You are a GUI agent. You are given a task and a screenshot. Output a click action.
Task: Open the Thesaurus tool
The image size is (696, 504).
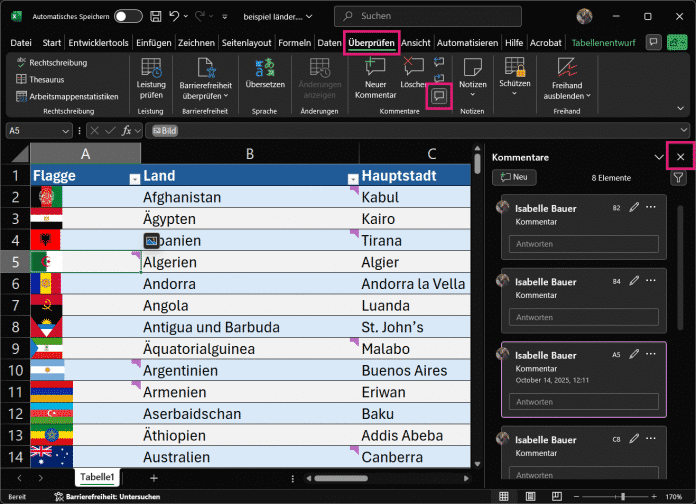pos(47,79)
